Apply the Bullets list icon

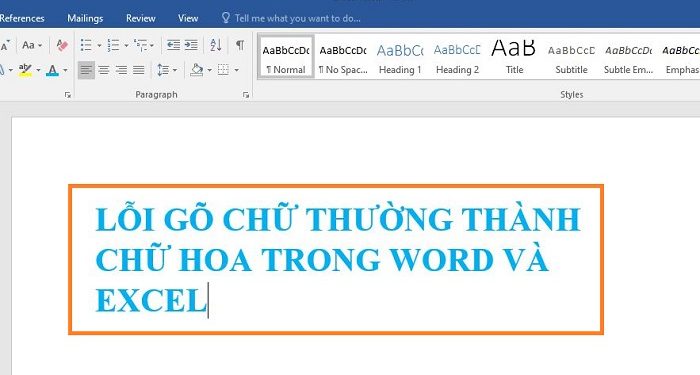86,45
